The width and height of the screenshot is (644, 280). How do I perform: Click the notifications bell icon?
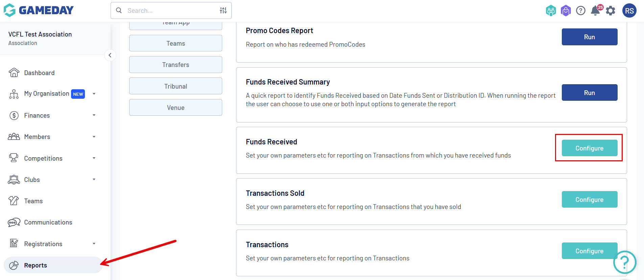[x=595, y=11]
